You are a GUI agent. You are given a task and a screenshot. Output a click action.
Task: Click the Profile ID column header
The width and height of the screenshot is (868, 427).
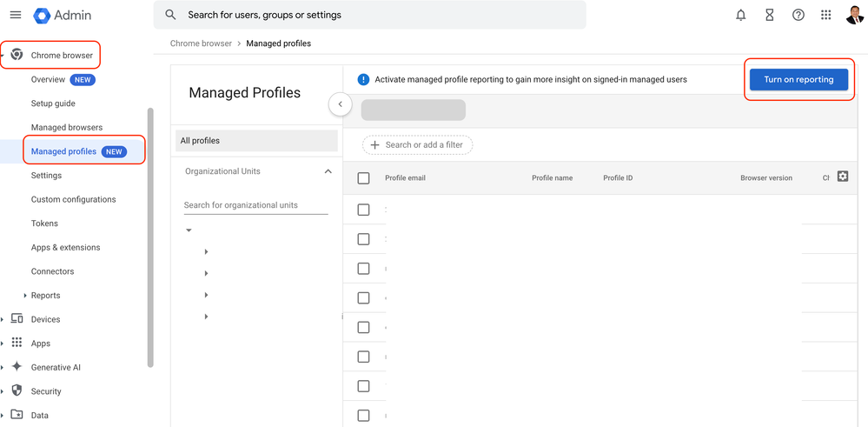[x=618, y=177]
